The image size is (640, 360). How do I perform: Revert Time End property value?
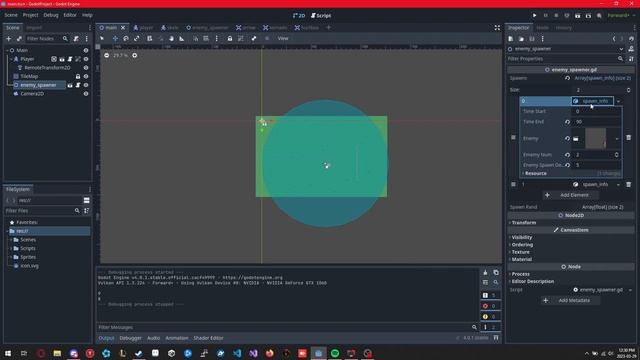(567, 122)
